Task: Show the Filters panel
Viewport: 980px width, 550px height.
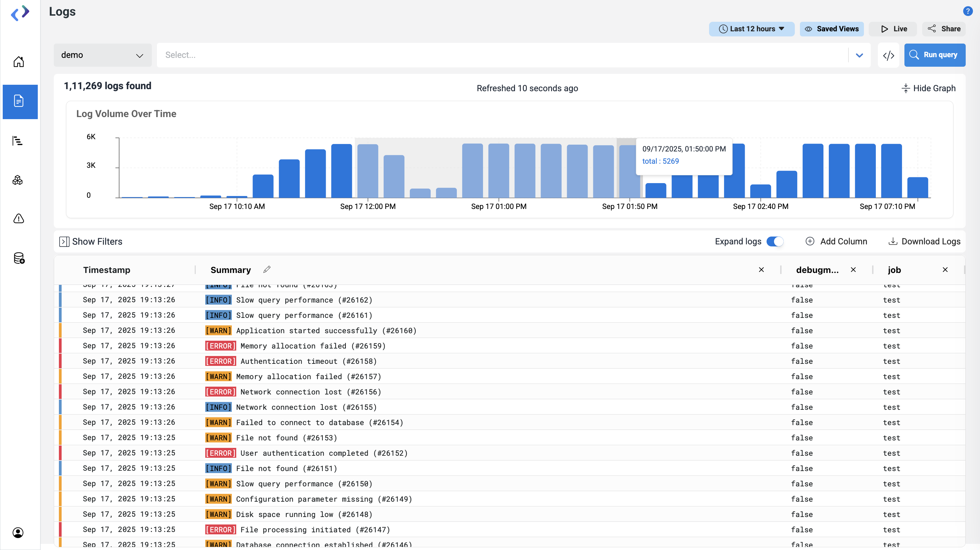Action: coord(91,242)
